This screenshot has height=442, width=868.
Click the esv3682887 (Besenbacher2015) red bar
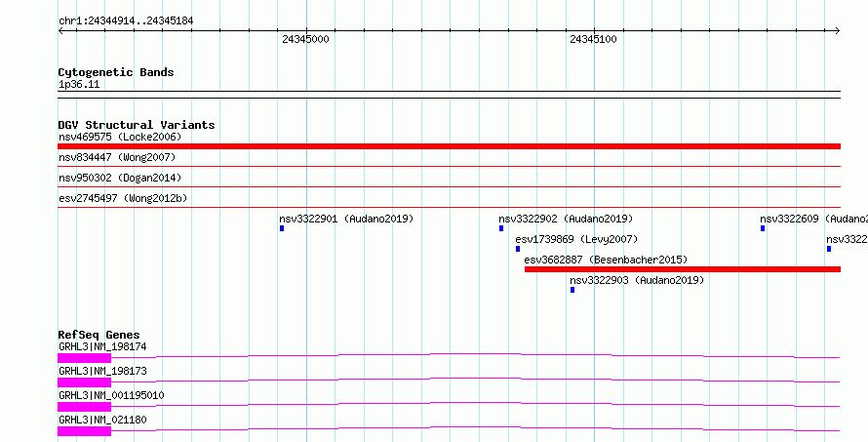click(x=683, y=269)
